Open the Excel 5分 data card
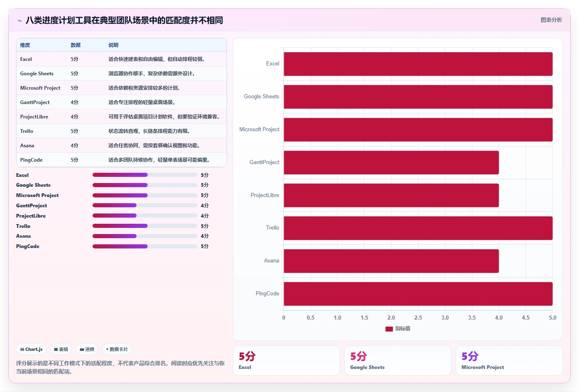Image resolution: width=579 pixels, height=392 pixels. pos(286,360)
